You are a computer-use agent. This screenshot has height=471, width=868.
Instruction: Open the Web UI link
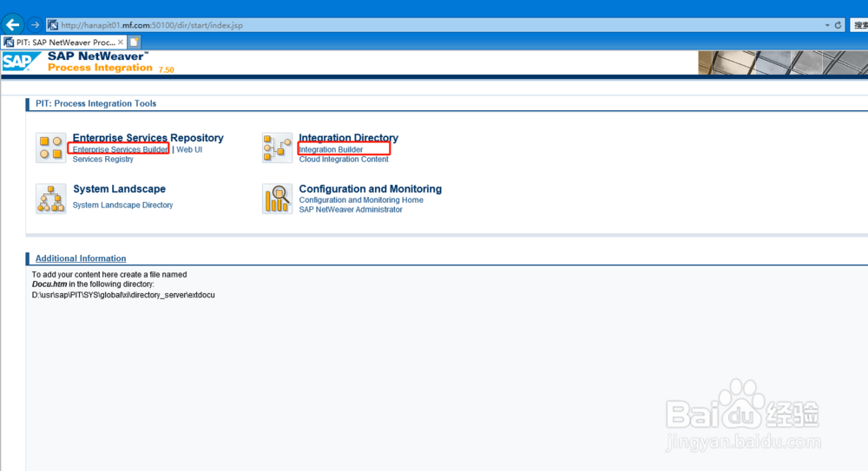tap(189, 149)
